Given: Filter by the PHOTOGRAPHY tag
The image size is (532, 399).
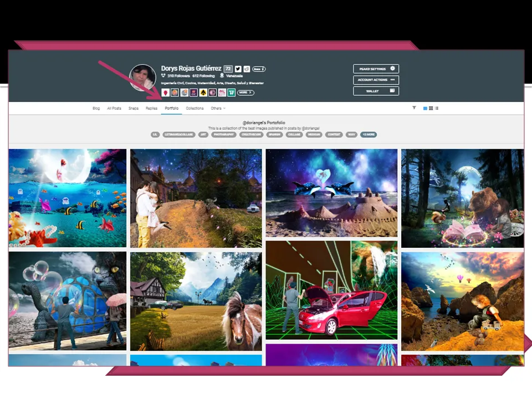Looking at the screenshot, I should 224,135.
